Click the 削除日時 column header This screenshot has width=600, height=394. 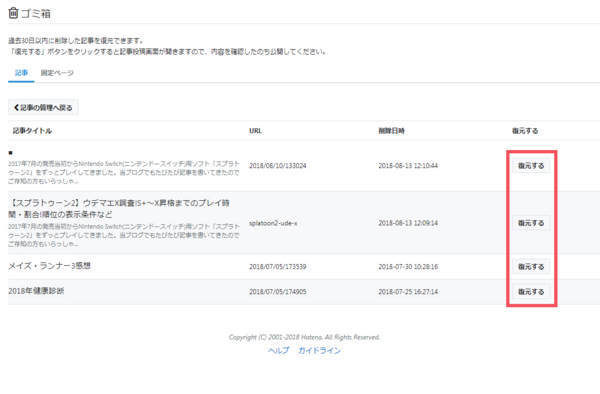coord(391,131)
